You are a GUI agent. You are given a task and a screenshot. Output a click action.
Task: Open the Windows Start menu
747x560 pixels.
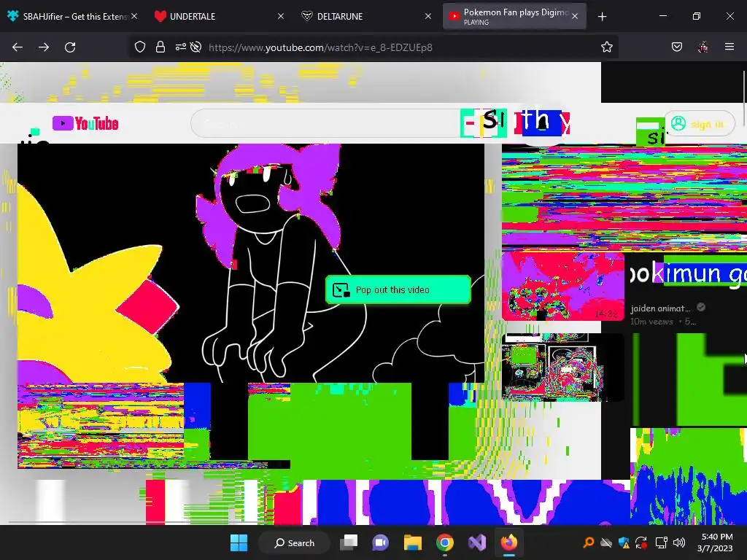(239, 542)
